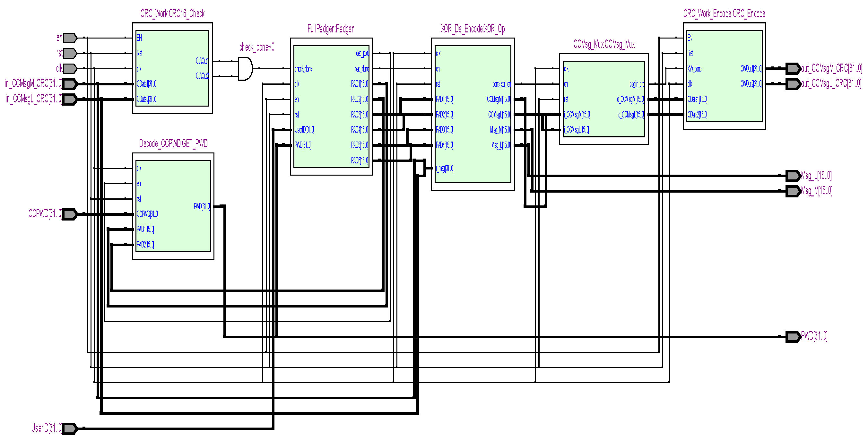The width and height of the screenshot is (868, 442).
Task: Select the clk input pin symbol
Action: pyautogui.click(x=70, y=69)
